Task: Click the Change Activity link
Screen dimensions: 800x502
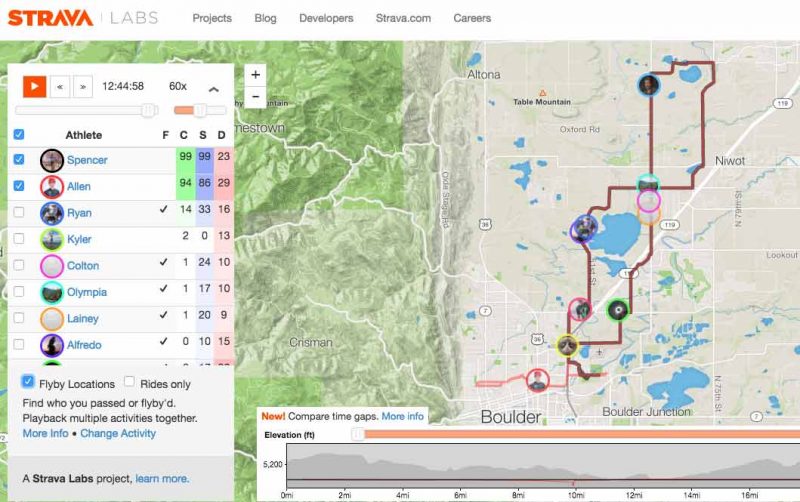Action: tap(118, 434)
